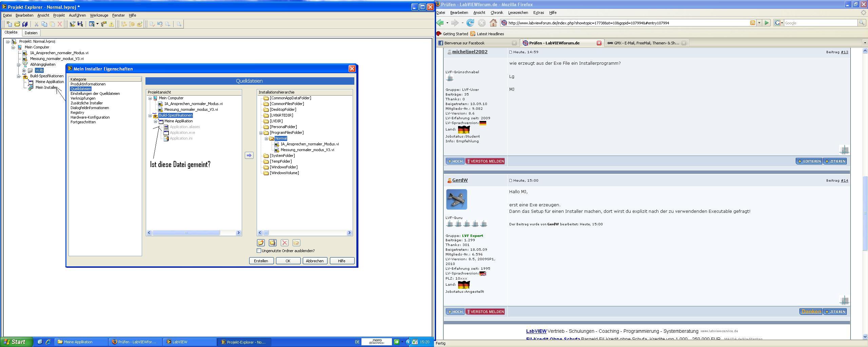Image resolution: width=868 pixels, height=347 pixels.
Task: Click the Copy icon in Projekt-Explorer toolbar
Action: 44,24
